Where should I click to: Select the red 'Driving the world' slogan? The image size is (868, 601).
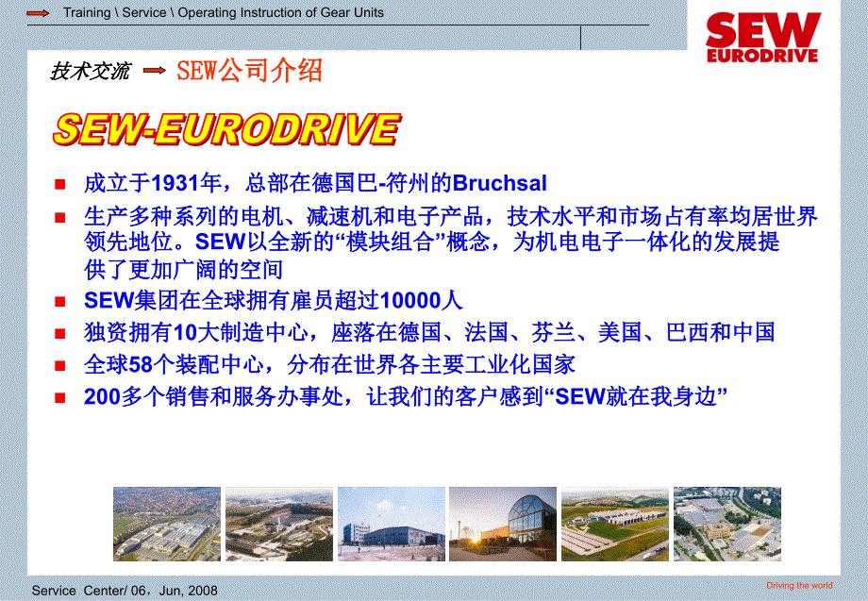click(x=799, y=586)
